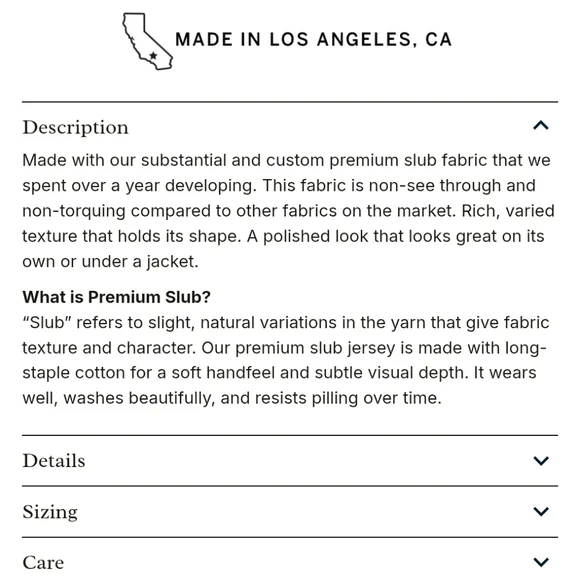Expand the Sizing section

tap(290, 512)
